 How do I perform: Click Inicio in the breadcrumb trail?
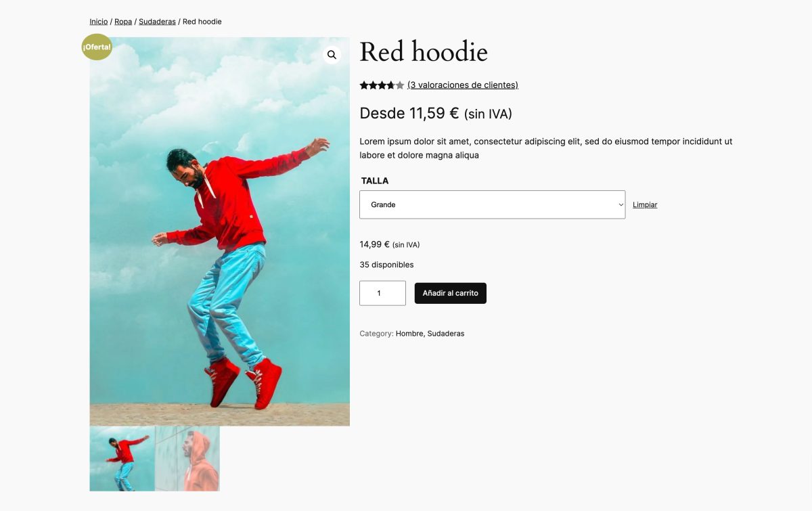point(98,21)
